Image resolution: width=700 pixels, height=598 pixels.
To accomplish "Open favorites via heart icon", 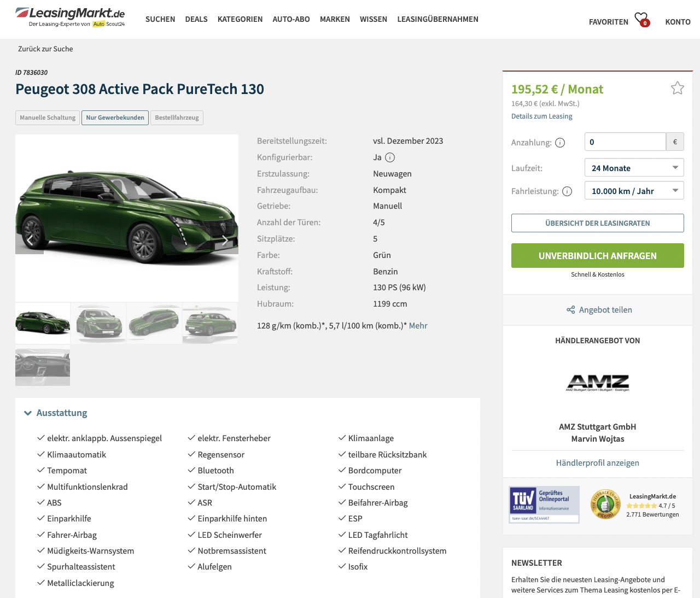I will (641, 19).
